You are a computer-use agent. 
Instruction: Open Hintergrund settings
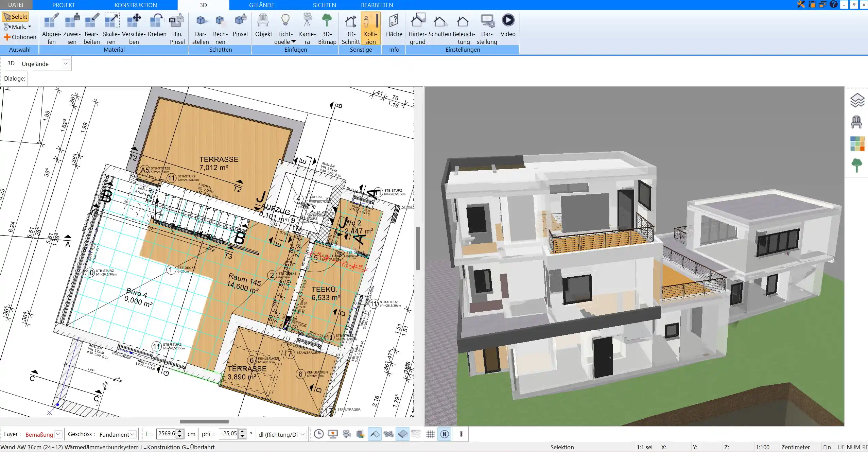tap(417, 29)
